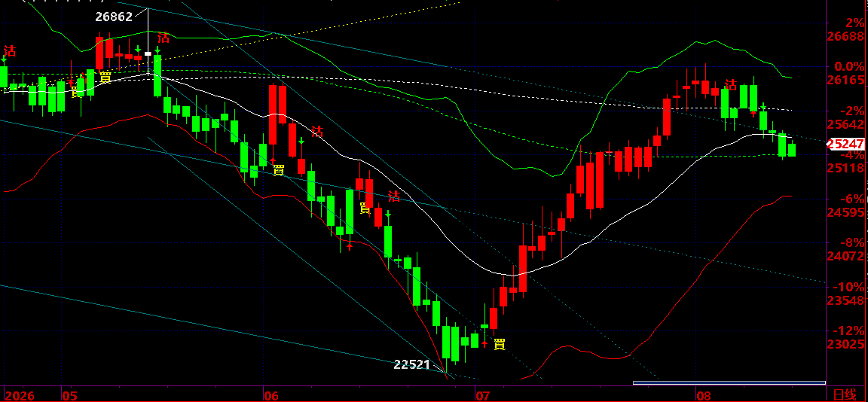868x402 pixels.
Task: Select the 07 month marker on time axis
Action: (483, 396)
